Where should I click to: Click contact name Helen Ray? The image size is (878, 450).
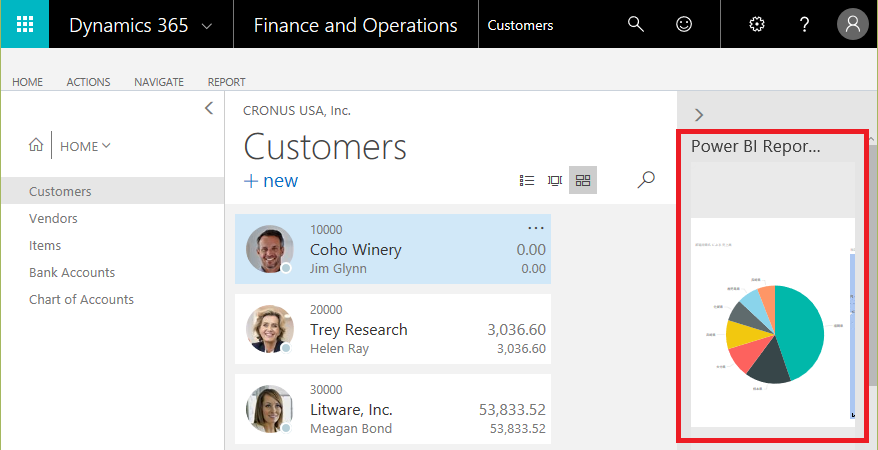click(339, 349)
